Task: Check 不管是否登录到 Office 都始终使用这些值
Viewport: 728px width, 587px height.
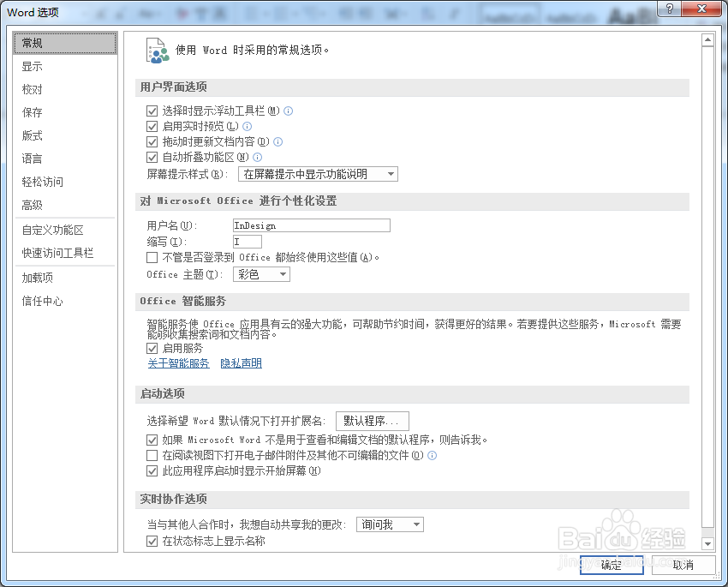Action: click(152, 257)
